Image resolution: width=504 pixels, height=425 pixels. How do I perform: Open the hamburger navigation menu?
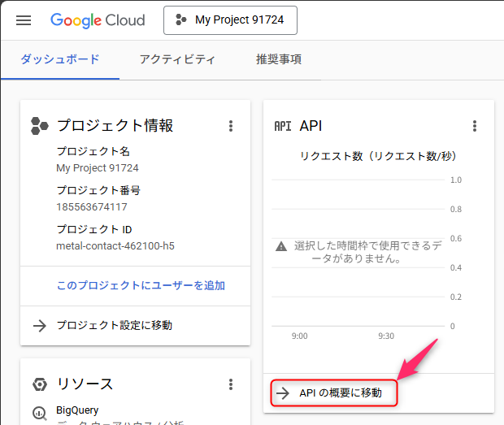click(24, 20)
